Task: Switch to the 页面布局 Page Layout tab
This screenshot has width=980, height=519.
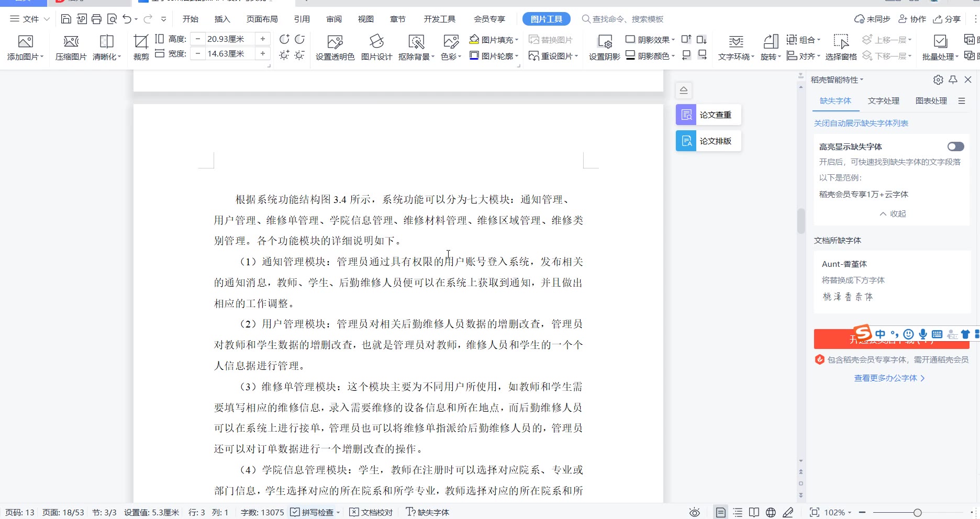Action: [x=262, y=19]
